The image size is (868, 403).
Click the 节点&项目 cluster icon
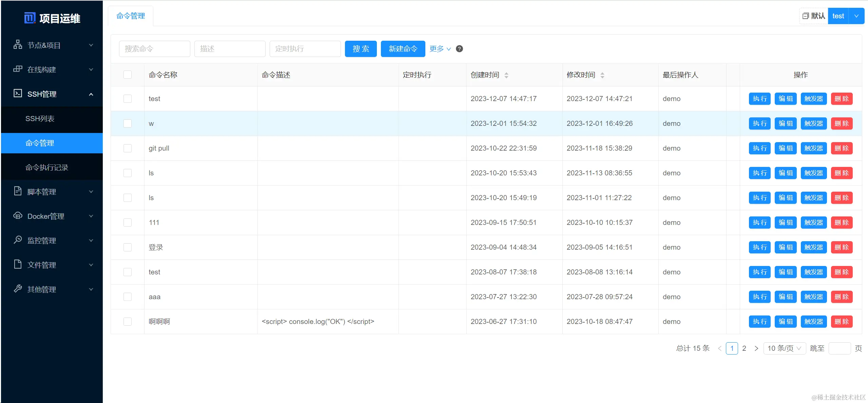tap(18, 45)
